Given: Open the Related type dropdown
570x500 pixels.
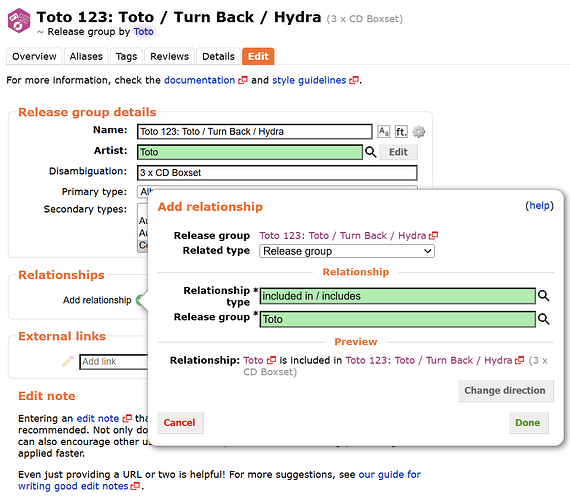Looking at the screenshot, I should (x=346, y=251).
